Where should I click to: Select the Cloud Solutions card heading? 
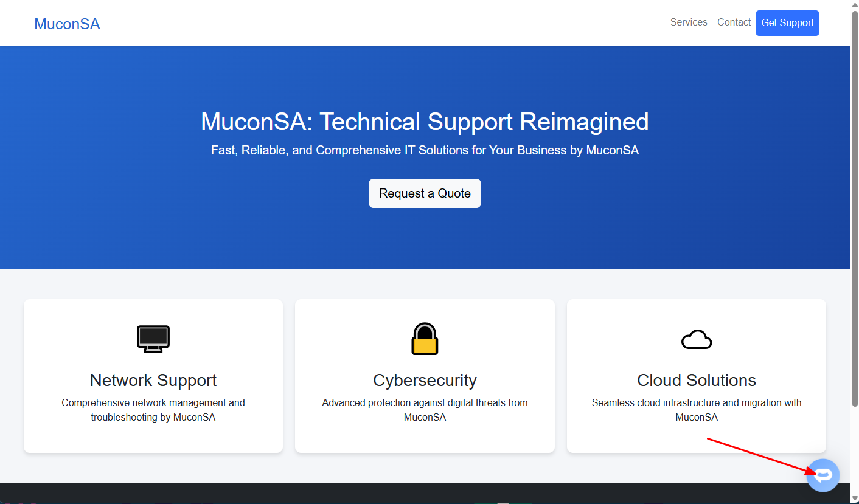click(697, 381)
